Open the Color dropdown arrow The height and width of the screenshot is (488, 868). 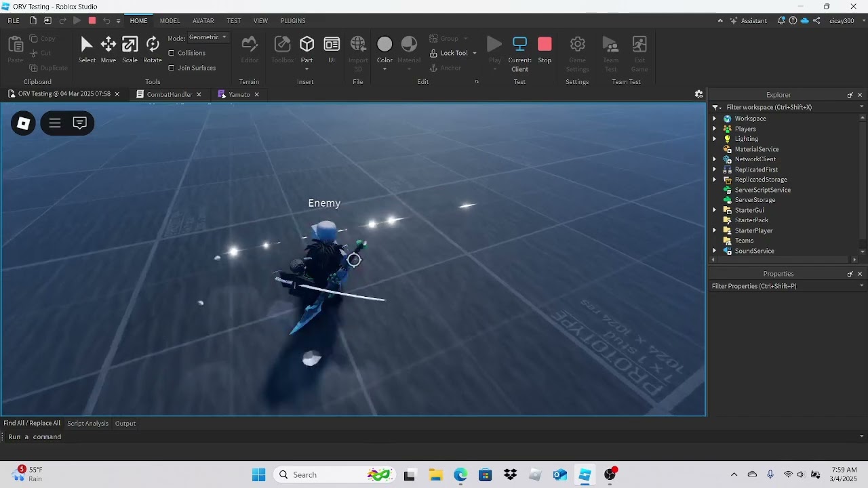click(384, 68)
